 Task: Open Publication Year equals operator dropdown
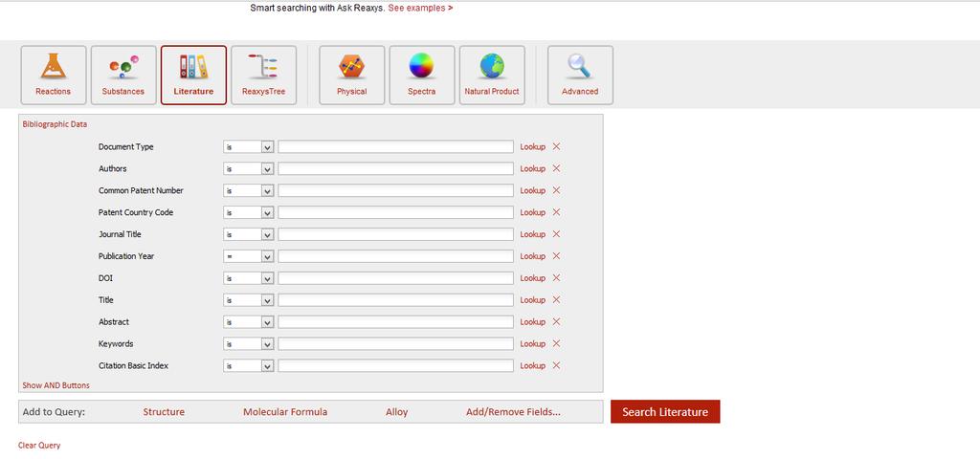(248, 256)
